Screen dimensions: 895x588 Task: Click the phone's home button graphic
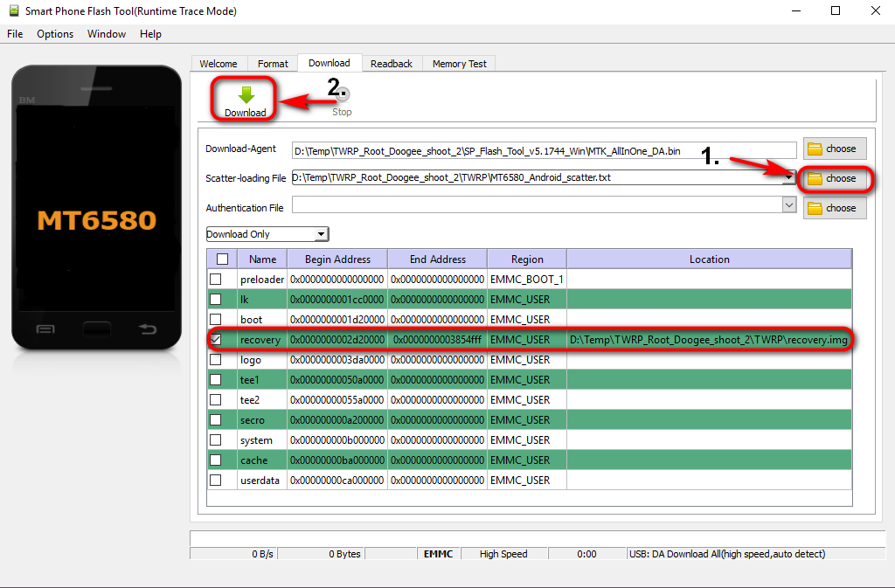coord(96,329)
